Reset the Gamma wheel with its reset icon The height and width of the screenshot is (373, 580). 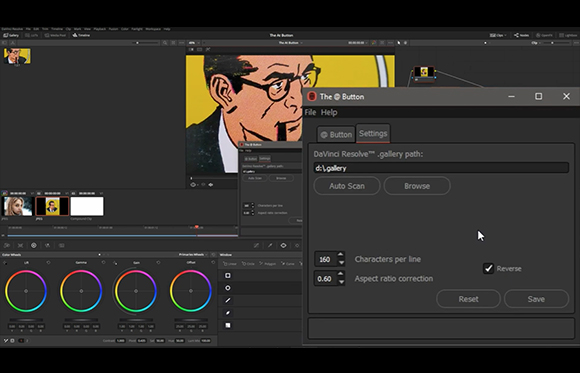pyautogui.click(x=104, y=262)
